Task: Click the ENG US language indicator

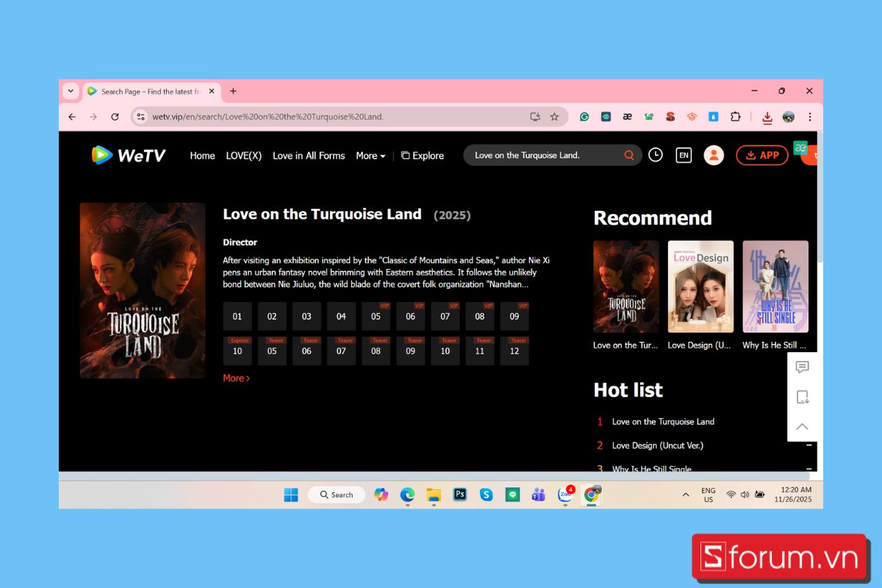Action: tap(709, 495)
